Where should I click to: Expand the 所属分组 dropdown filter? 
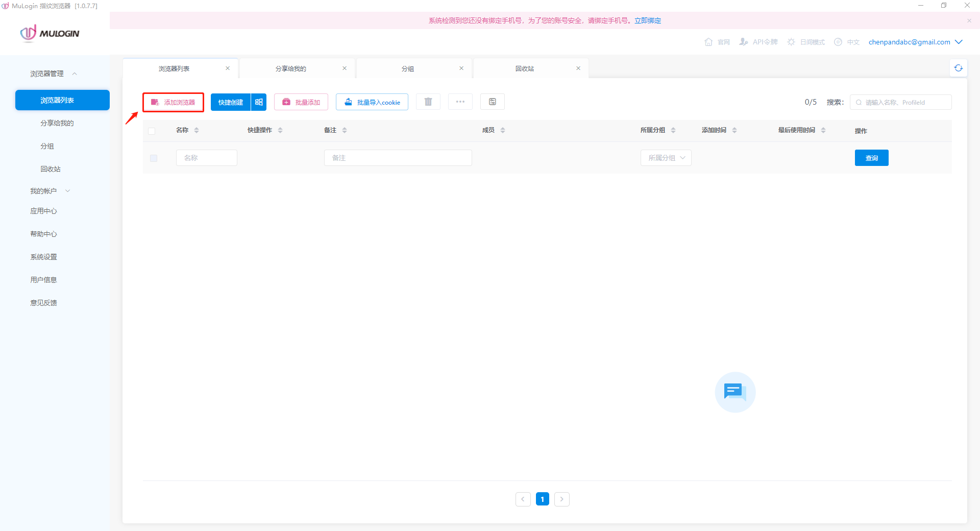click(x=666, y=158)
